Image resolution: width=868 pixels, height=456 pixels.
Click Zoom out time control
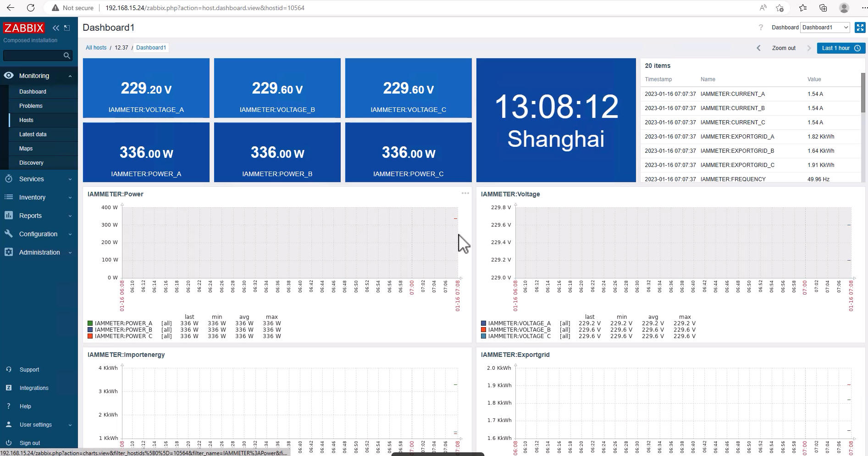pyautogui.click(x=784, y=48)
